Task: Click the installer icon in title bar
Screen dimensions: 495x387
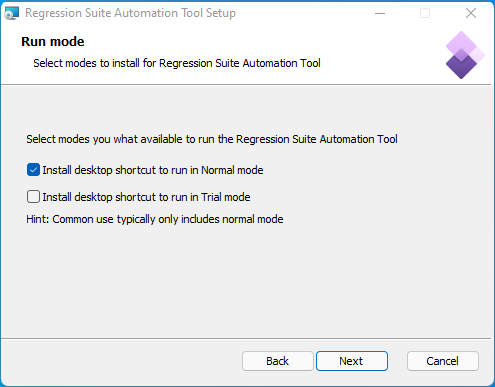Action: (12, 13)
